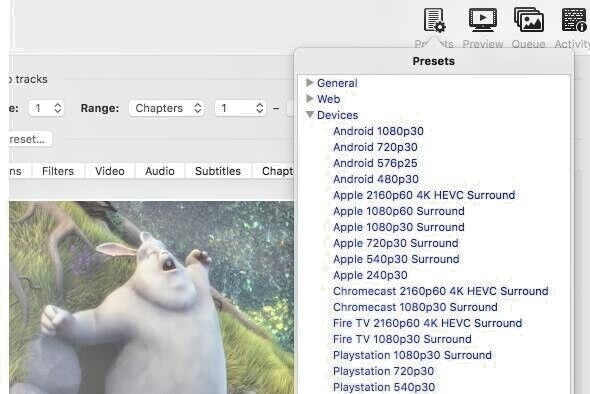Select the Playstation 720p30 preset
The width and height of the screenshot is (590, 394).
coord(383,371)
